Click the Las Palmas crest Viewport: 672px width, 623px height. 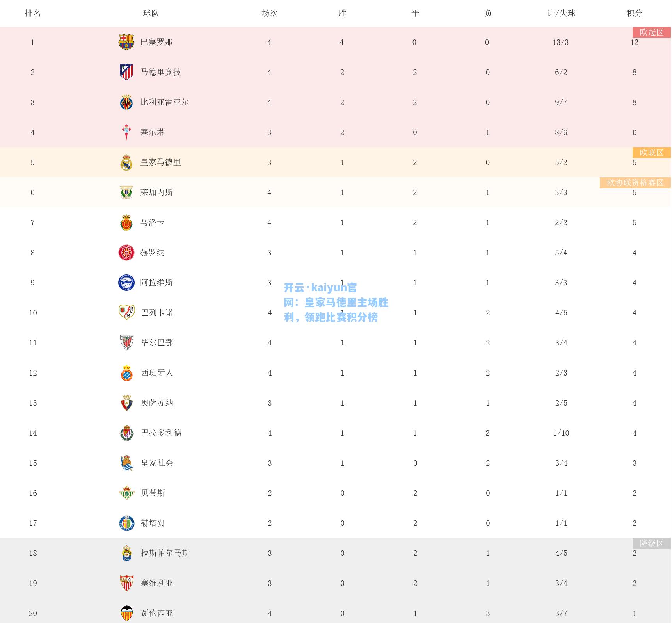(x=126, y=553)
